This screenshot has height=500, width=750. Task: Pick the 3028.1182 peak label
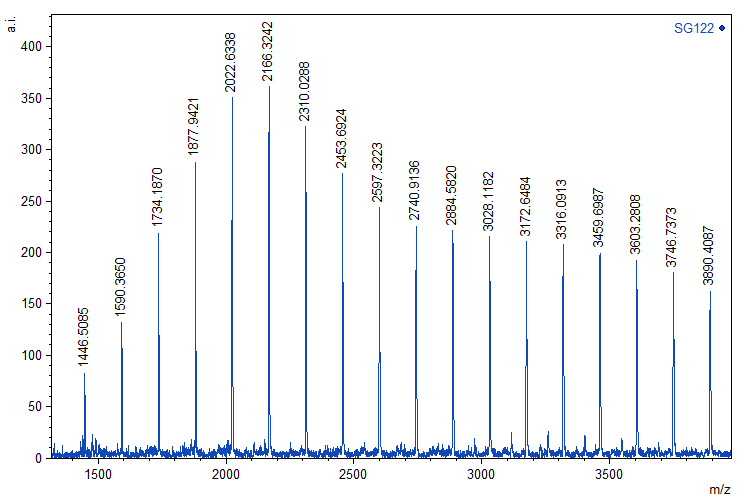489,201
